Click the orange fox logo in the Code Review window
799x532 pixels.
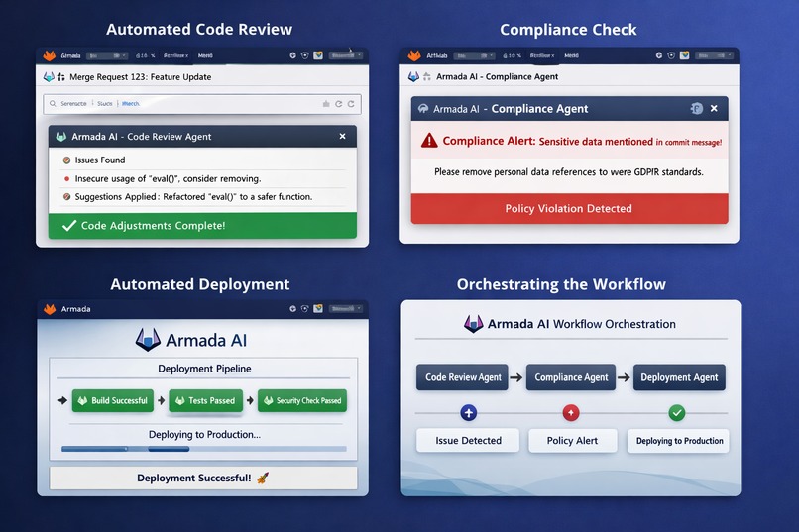pos(49,55)
